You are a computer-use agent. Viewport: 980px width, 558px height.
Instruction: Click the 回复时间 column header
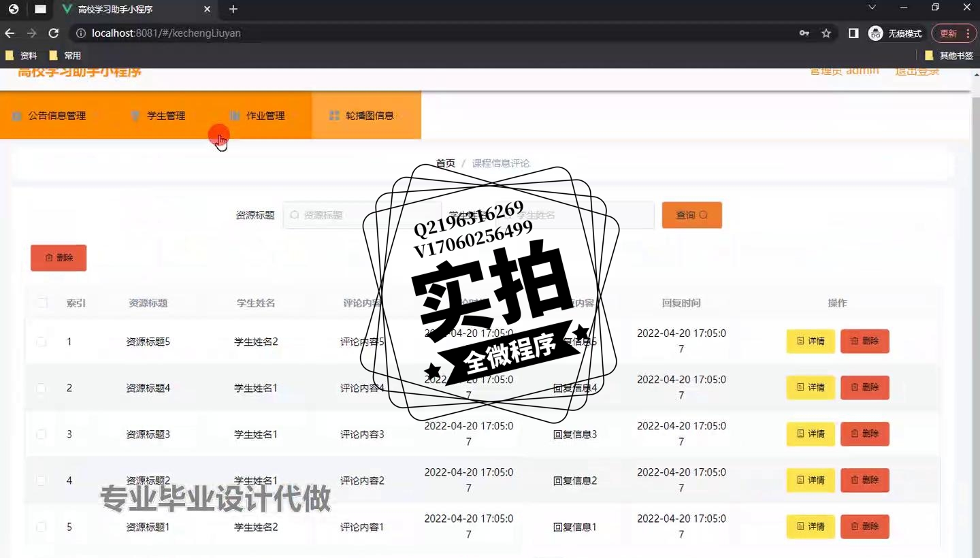tap(681, 303)
